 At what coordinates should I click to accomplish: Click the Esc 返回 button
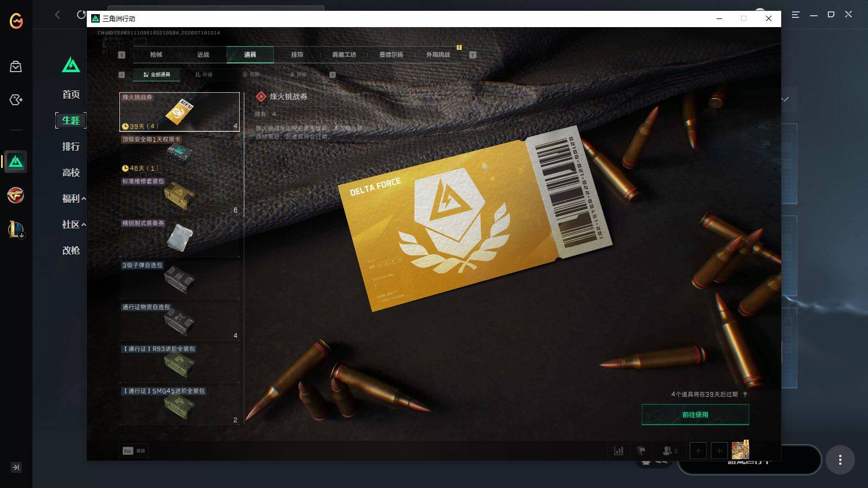[x=134, y=451]
